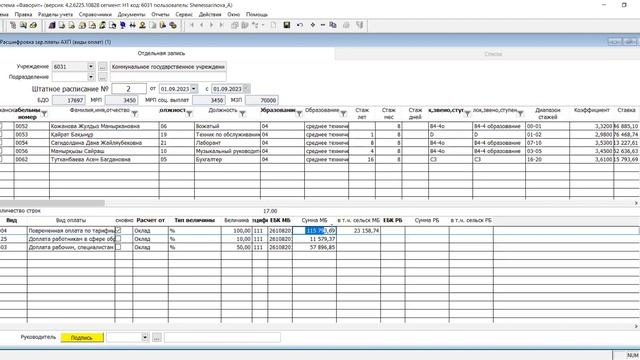This screenshot has height=360, width=640.
Task: Click the Бухгалтер position cell
Action: pyautogui.click(x=227, y=159)
